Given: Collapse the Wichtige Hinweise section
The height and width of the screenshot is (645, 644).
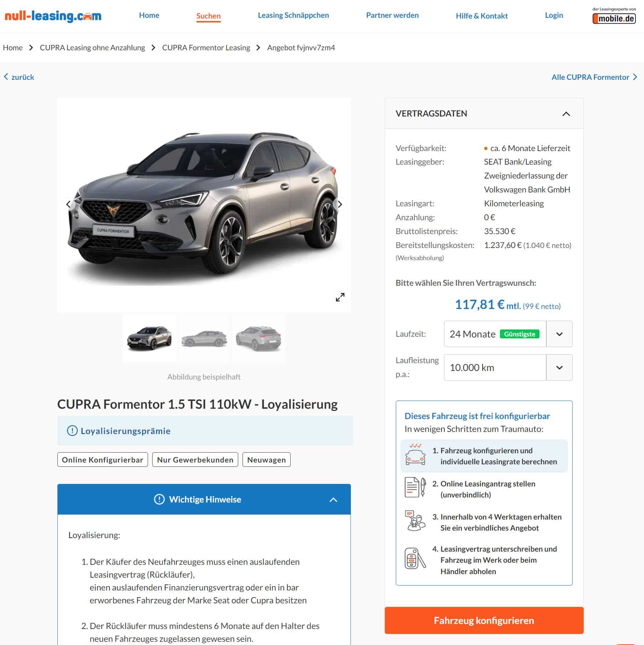Looking at the screenshot, I should click(333, 499).
